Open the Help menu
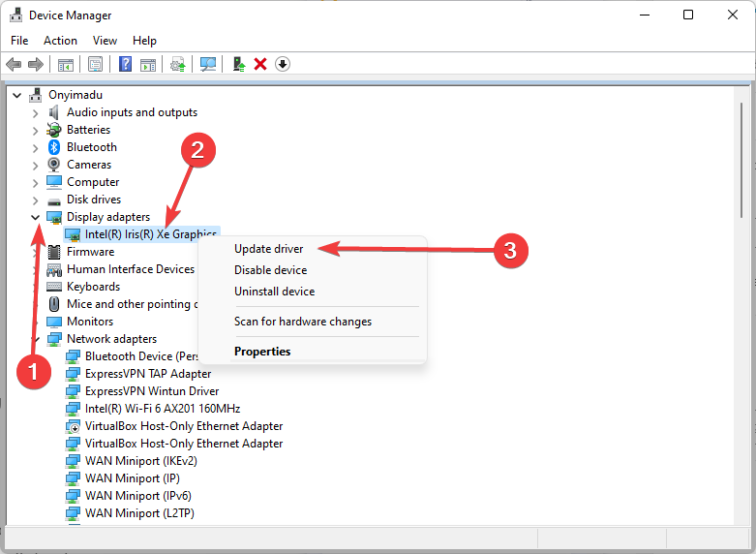The image size is (756, 554). point(144,41)
